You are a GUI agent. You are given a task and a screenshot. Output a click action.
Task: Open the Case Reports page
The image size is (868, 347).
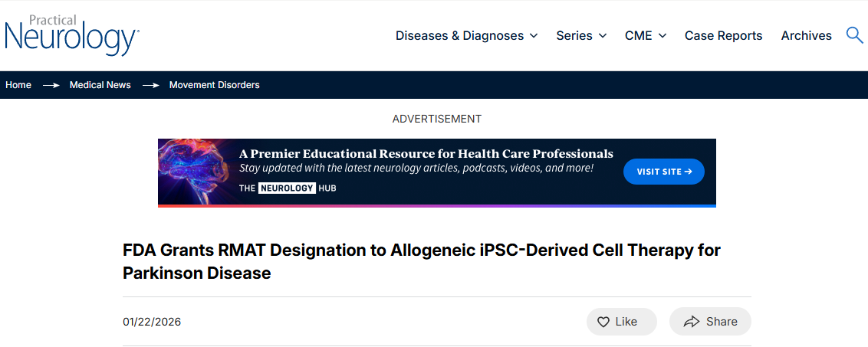pos(723,36)
